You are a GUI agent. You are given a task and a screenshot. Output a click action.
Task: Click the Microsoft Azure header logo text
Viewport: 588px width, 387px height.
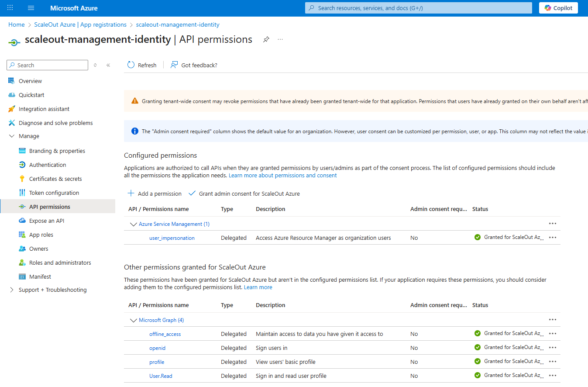74,8
